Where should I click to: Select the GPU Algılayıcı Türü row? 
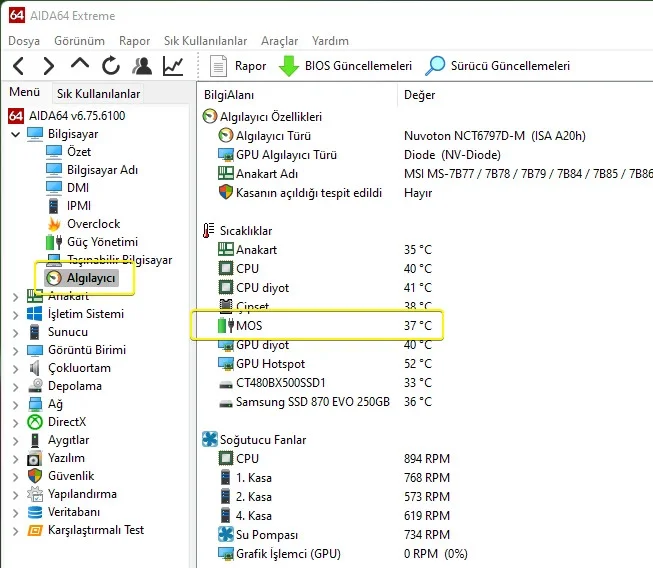(x=359, y=155)
